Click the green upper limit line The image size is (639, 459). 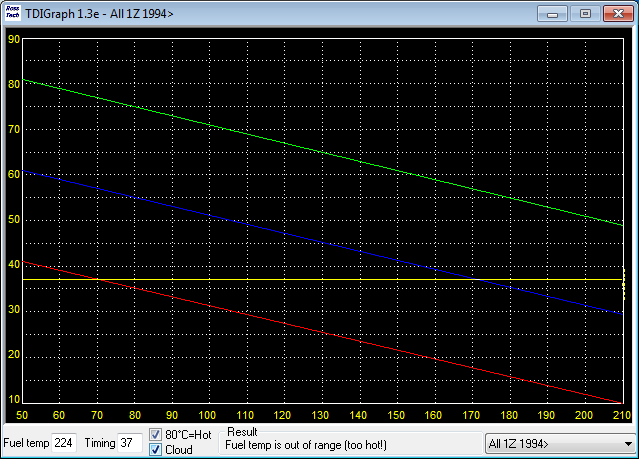tap(320, 150)
